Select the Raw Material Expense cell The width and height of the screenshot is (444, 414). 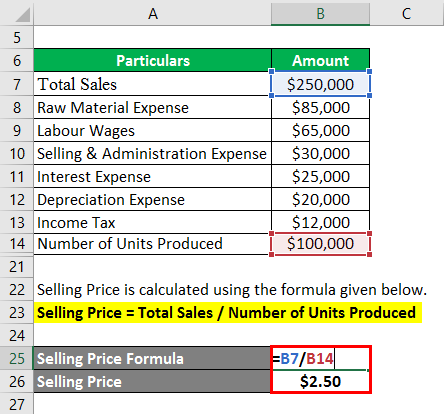coord(153,107)
